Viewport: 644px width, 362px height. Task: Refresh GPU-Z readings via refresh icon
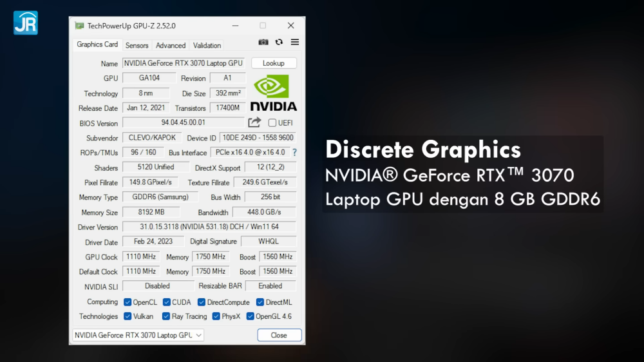(279, 42)
